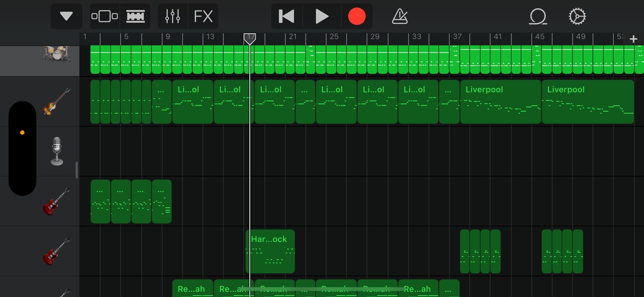Select the Li...ol region at bar 23
644x297 pixels.
[336, 102]
